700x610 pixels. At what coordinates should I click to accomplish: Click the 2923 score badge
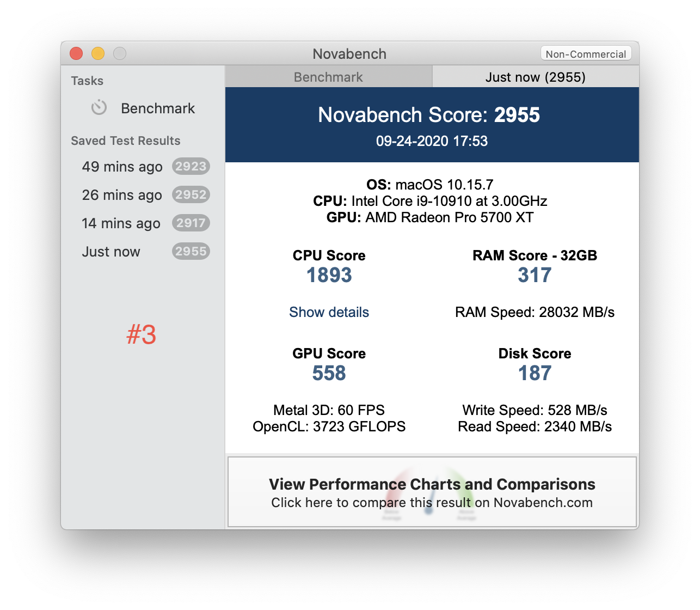tap(191, 166)
